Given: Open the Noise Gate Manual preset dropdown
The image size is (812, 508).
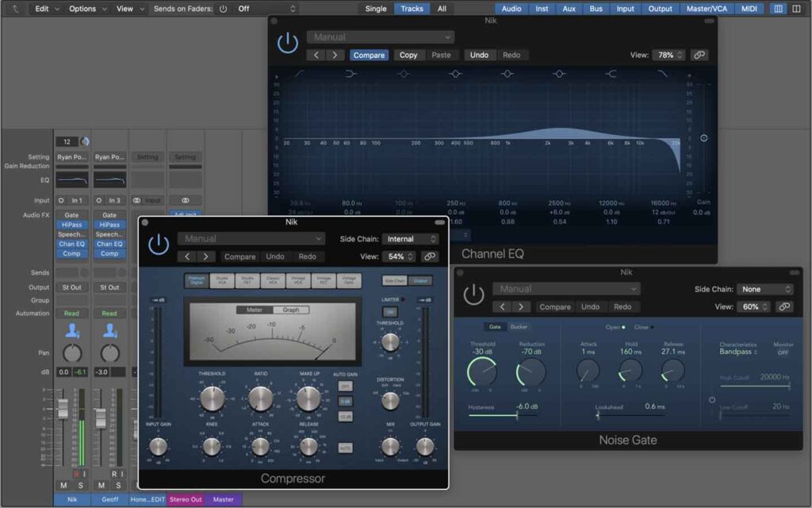Looking at the screenshot, I should (x=566, y=289).
